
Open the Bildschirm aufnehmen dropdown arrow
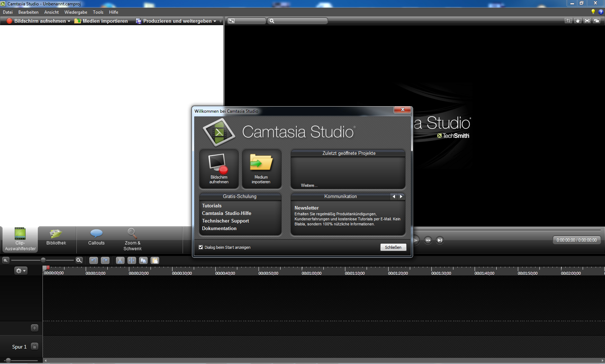69,21
